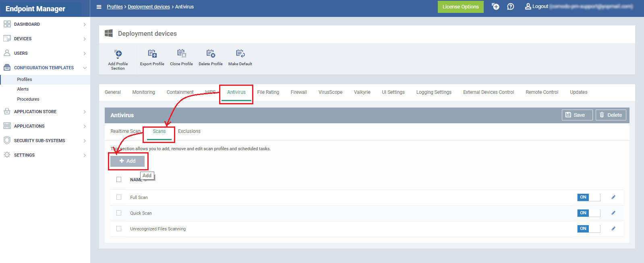Edit Unrecognized Files Scanning pencil icon

click(x=613, y=229)
